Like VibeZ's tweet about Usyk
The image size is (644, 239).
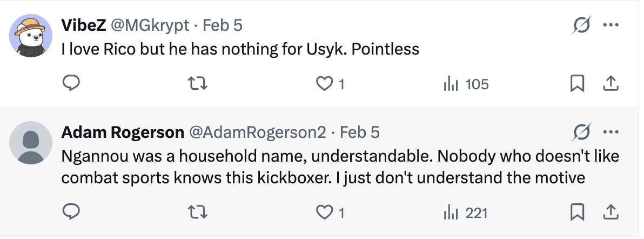(x=324, y=84)
